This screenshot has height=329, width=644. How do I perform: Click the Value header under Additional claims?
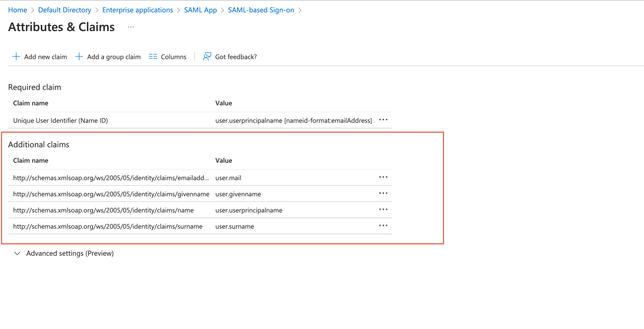pos(224,160)
